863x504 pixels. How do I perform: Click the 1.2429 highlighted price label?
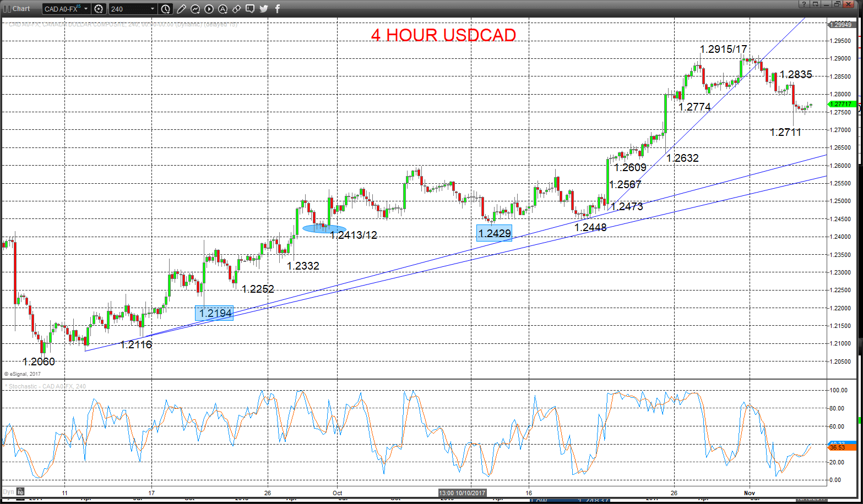point(495,233)
